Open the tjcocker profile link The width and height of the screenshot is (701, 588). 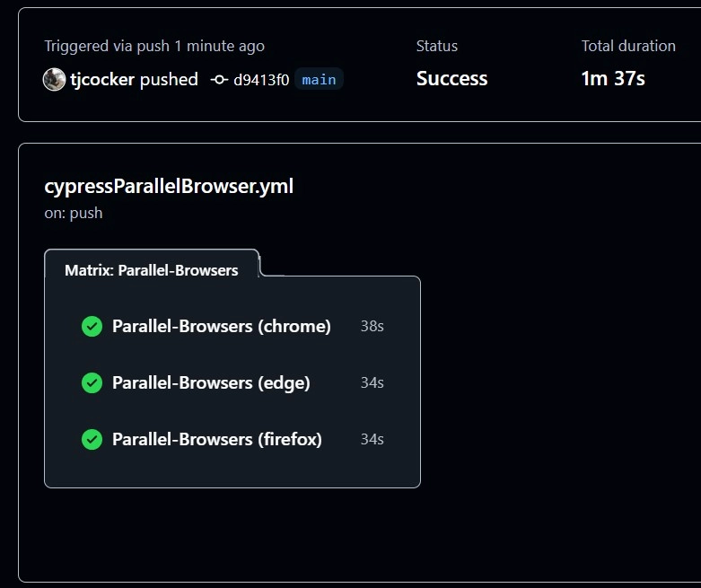tap(102, 79)
